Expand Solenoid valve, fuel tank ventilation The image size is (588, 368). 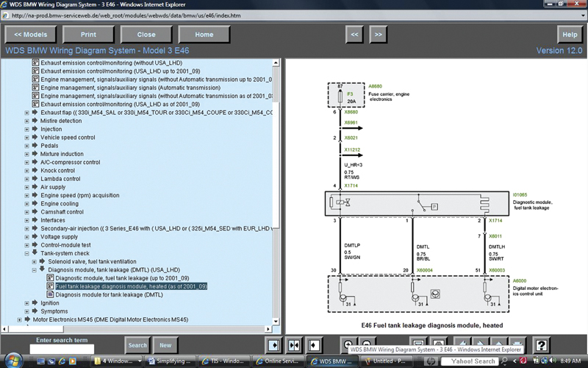click(34, 262)
